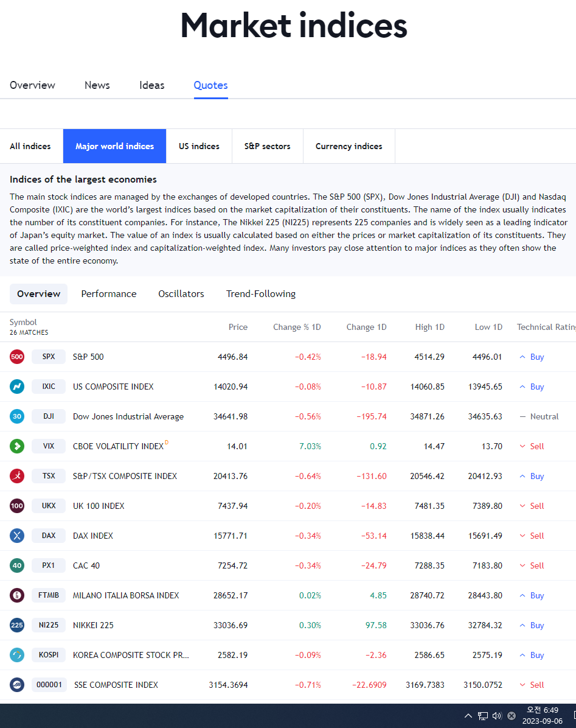Open S&P 500 index link
The height and width of the screenshot is (728, 576).
click(88, 357)
